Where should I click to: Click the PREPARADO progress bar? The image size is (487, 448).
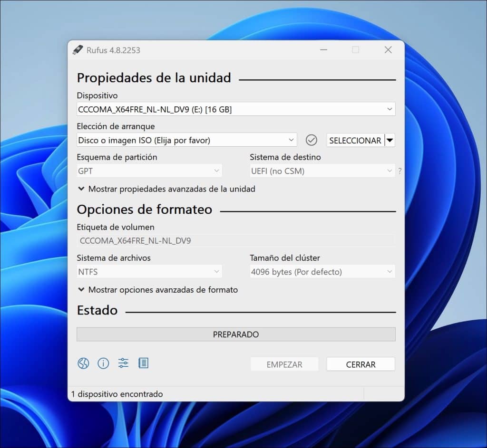click(236, 334)
